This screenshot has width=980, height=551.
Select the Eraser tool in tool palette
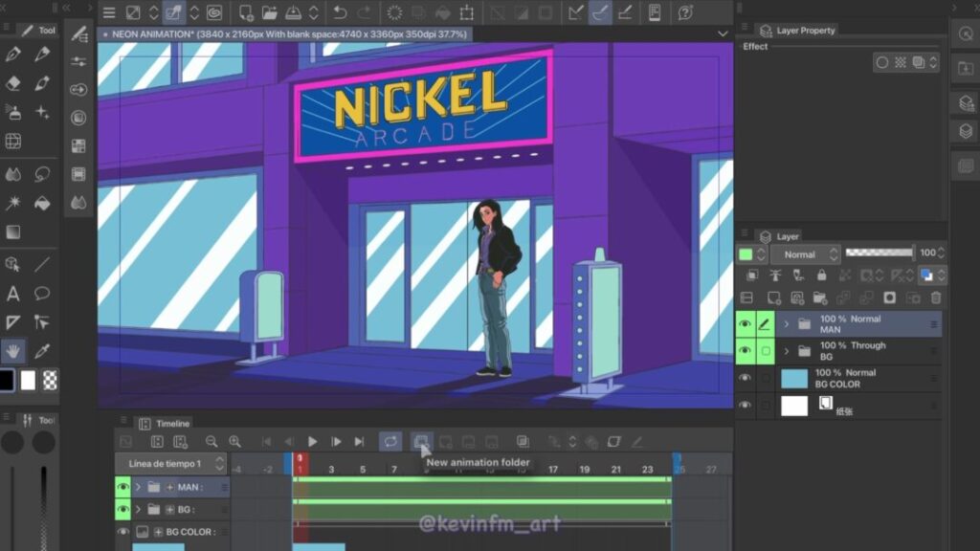pos(13,83)
